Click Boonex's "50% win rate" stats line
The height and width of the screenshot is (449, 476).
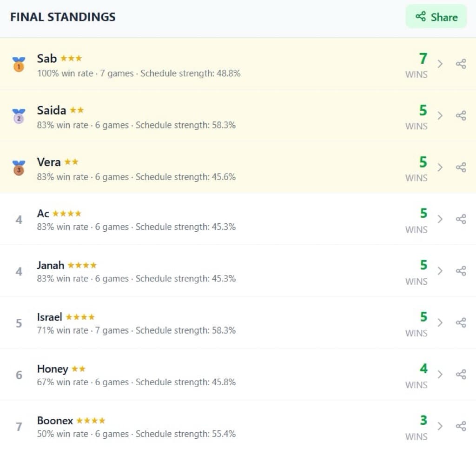coord(136,434)
